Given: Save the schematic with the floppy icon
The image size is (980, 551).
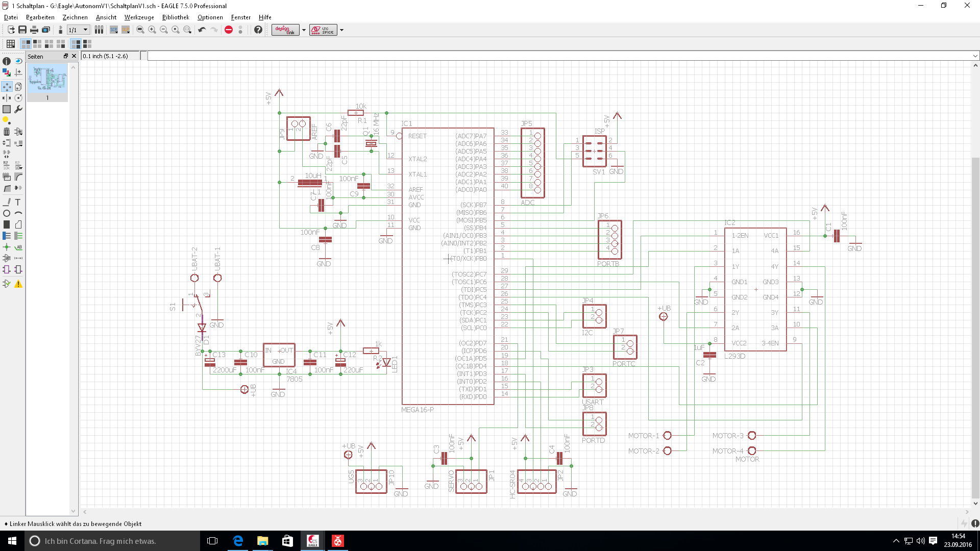Looking at the screenshot, I should click(22, 30).
